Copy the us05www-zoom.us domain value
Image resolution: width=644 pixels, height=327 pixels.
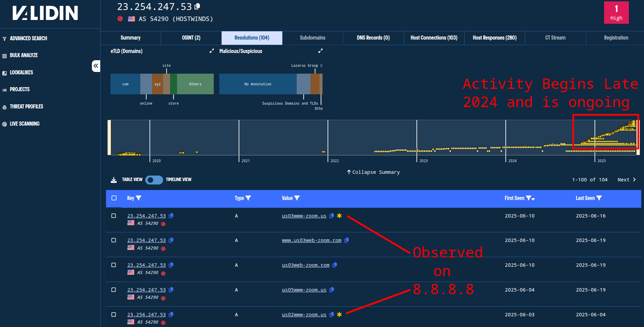point(331,290)
